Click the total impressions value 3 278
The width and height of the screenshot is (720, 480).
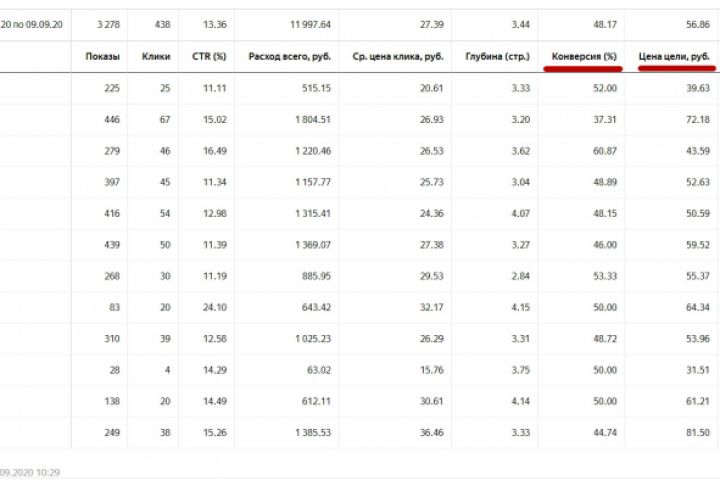[x=106, y=21]
